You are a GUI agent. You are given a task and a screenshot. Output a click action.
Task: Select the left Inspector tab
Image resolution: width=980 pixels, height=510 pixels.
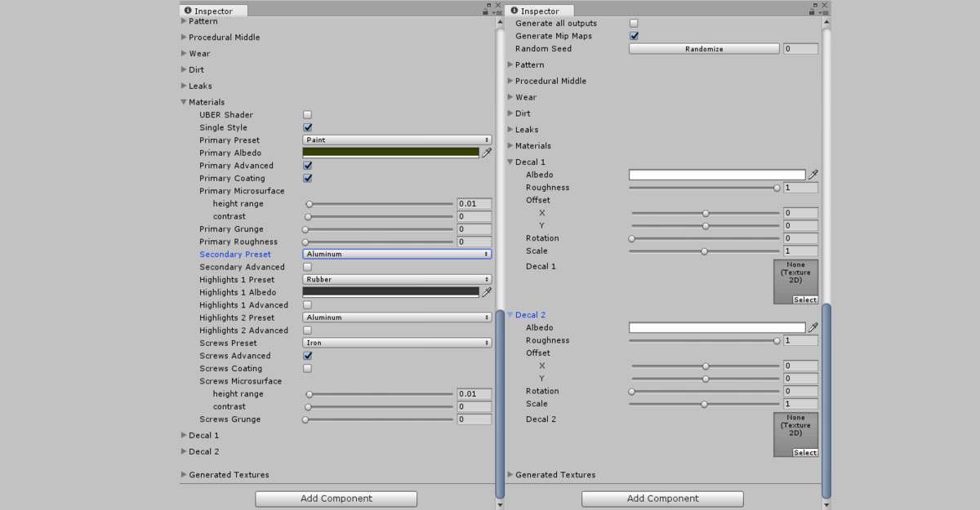click(214, 11)
